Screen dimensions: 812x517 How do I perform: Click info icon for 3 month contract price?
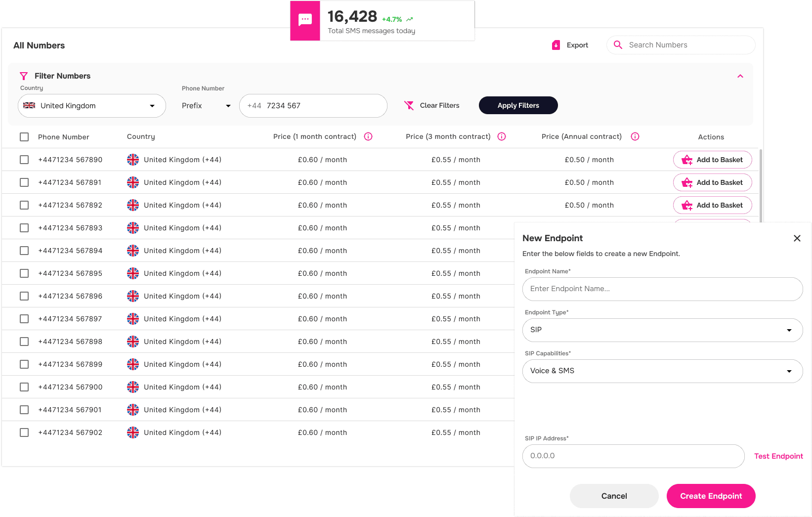pos(502,136)
